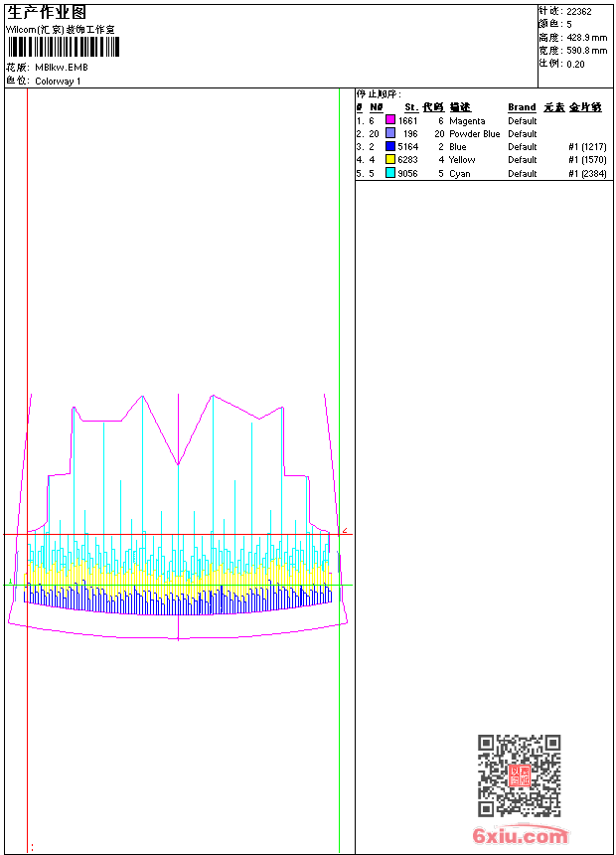The image size is (616, 855).
Task: Click the 金片锁 column header
Action: coord(586,107)
